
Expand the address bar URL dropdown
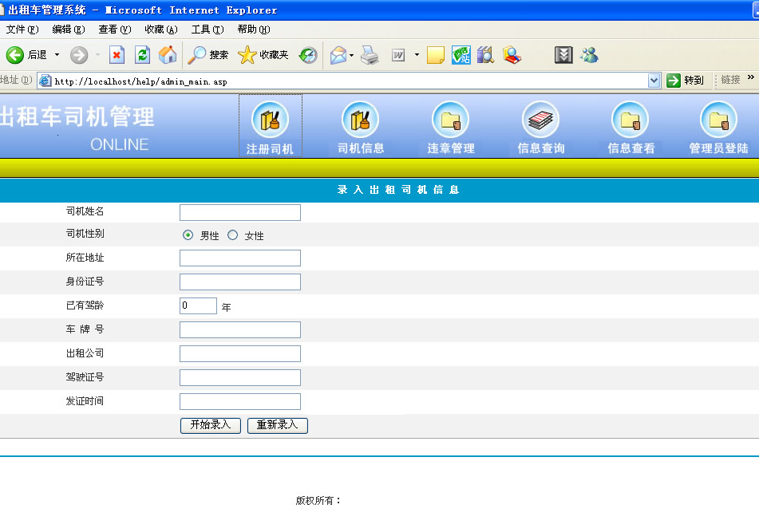pyautogui.click(x=654, y=81)
